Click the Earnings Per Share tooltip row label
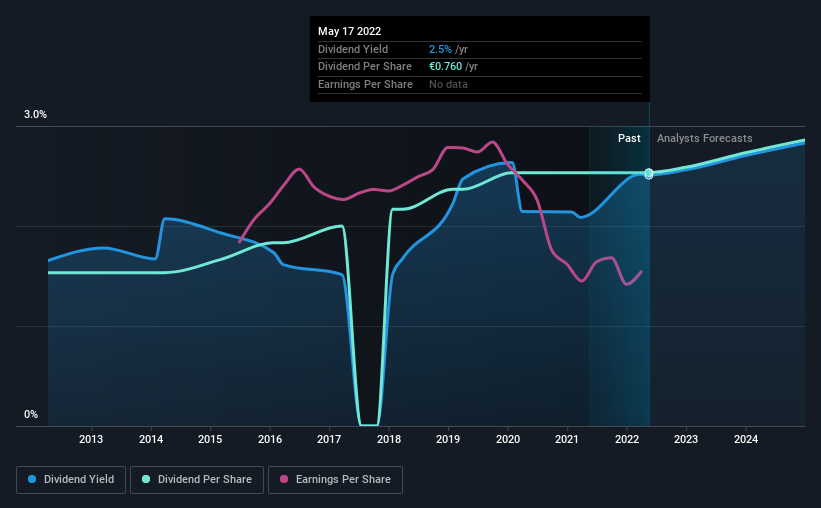 [x=365, y=84]
